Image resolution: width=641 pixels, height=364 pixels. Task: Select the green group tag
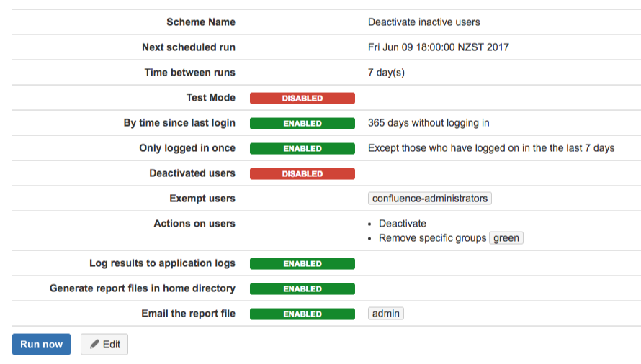coord(506,238)
